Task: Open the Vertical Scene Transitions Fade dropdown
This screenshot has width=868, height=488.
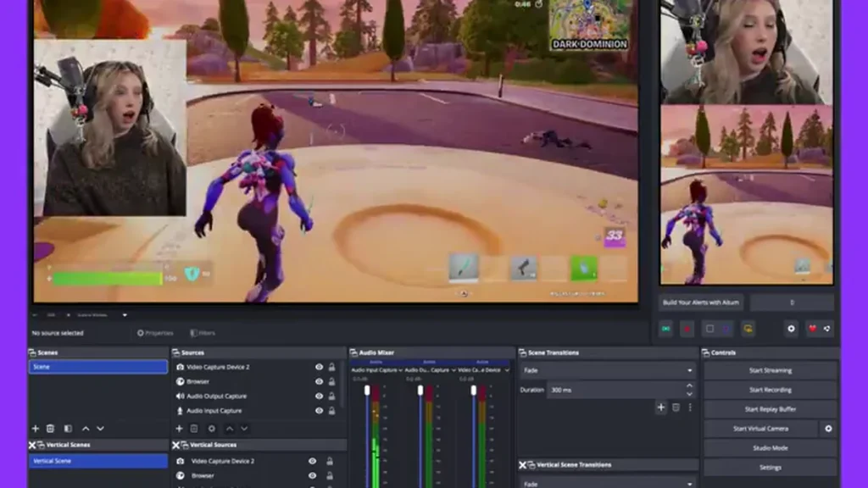Action: pos(607,484)
